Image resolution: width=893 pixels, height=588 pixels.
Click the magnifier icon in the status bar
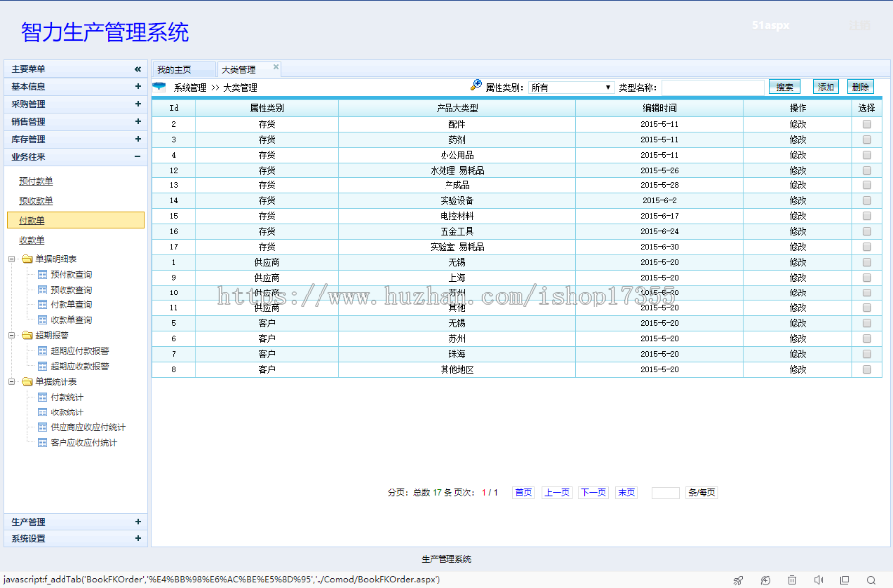tap(871, 580)
